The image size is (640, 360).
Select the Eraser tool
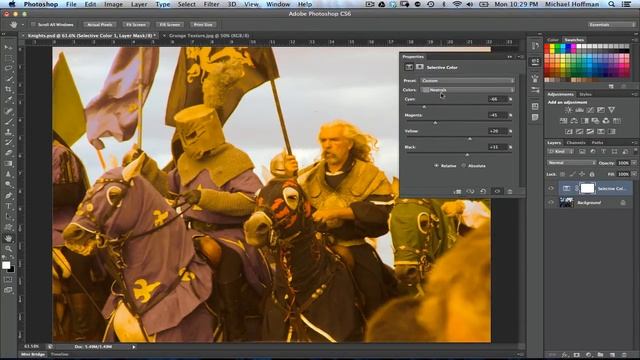coord(8,152)
